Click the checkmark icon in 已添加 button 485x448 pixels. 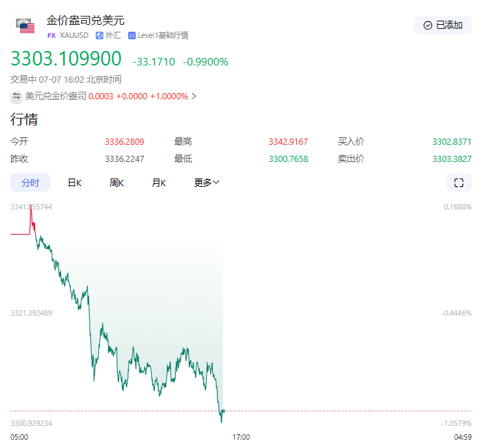428,26
